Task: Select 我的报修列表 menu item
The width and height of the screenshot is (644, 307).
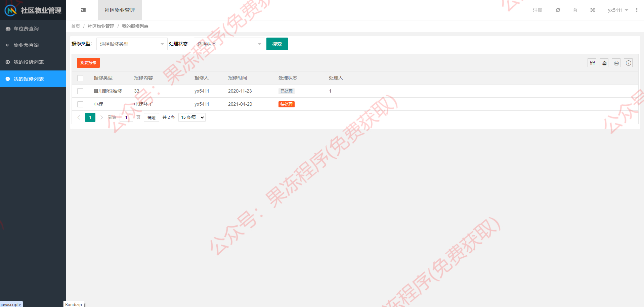Action: click(33, 79)
